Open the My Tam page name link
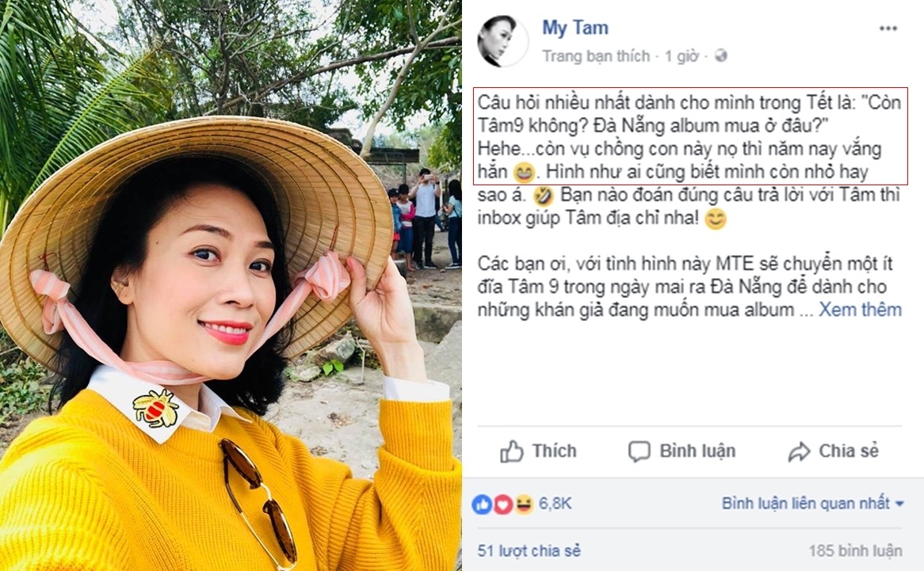 (x=575, y=28)
